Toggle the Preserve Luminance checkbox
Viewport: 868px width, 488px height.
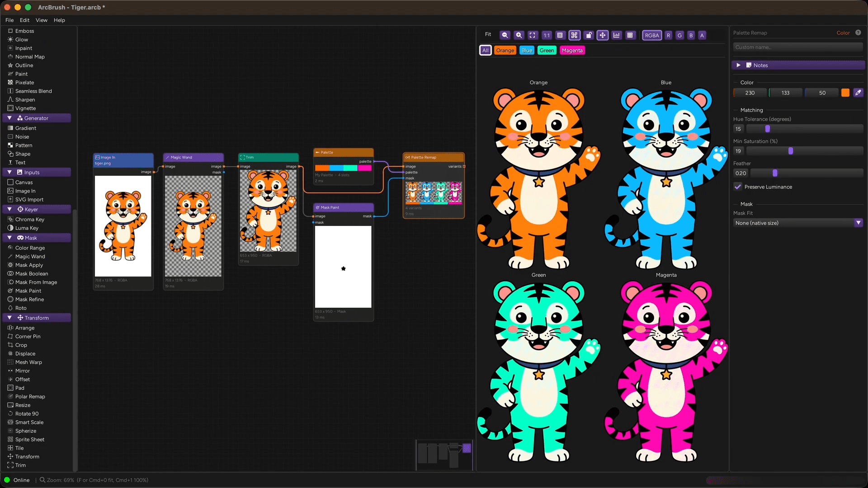738,187
